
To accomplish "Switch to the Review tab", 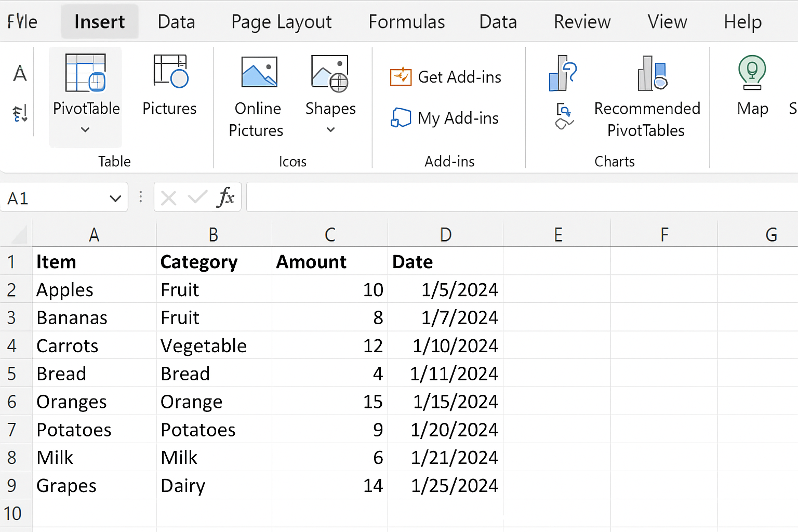I will click(582, 22).
